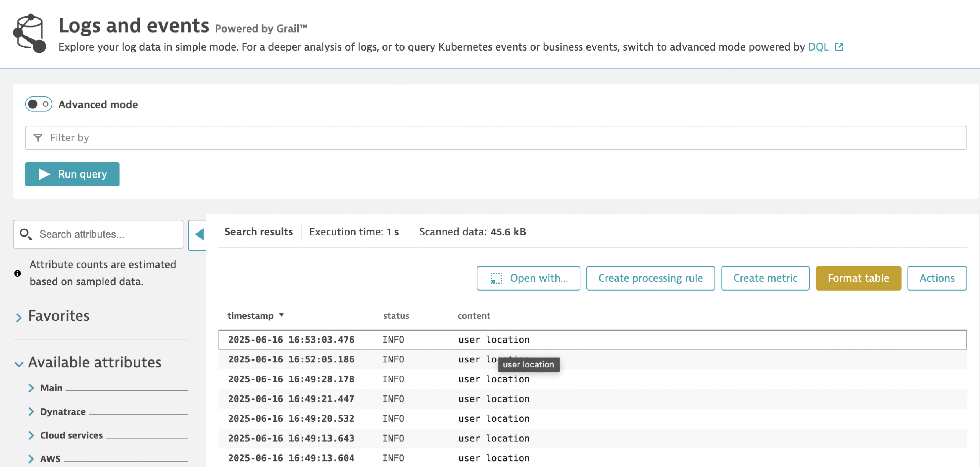Image resolution: width=980 pixels, height=467 pixels.
Task: Expand the Favorites section
Action: pos(19,317)
